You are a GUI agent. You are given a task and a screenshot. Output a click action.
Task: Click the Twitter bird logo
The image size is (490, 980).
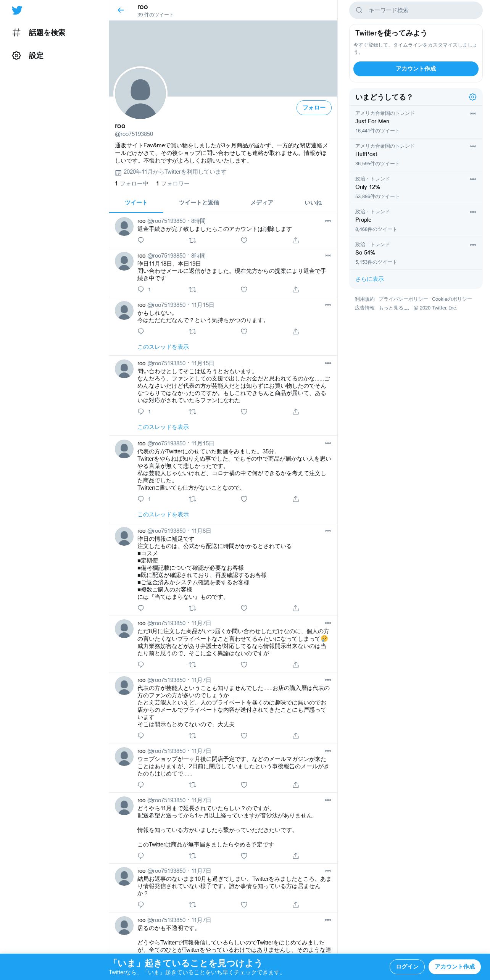coord(17,10)
